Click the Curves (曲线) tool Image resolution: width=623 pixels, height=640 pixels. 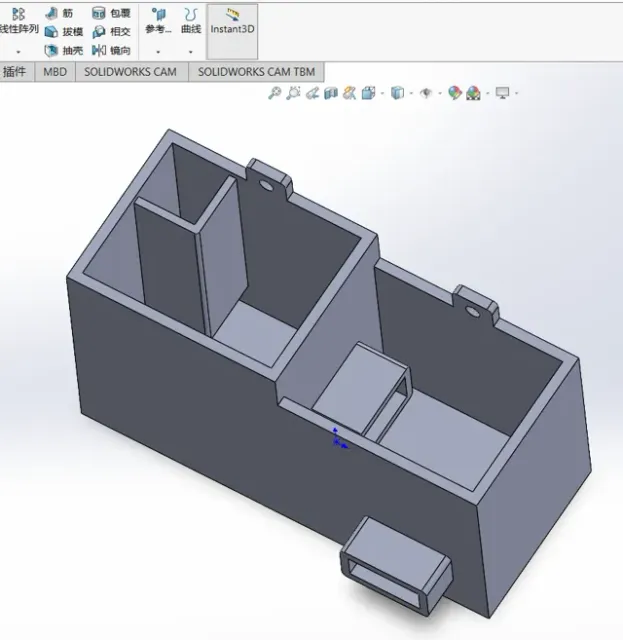pyautogui.click(x=191, y=20)
